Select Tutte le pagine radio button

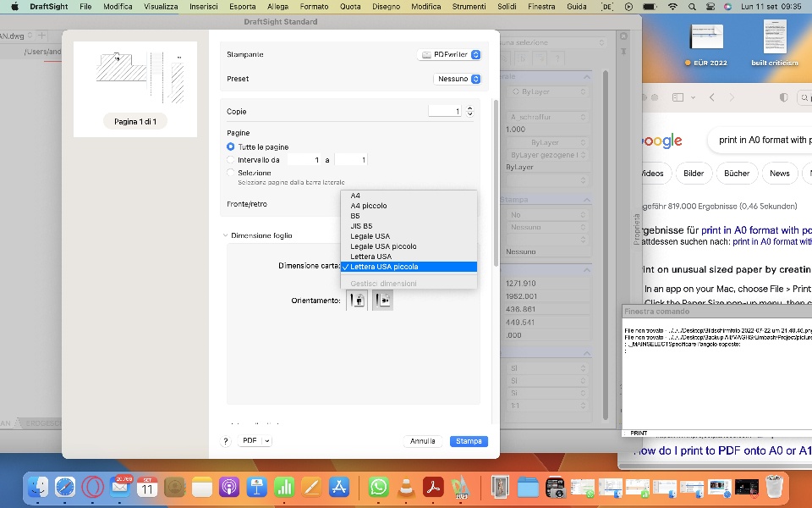click(x=230, y=146)
